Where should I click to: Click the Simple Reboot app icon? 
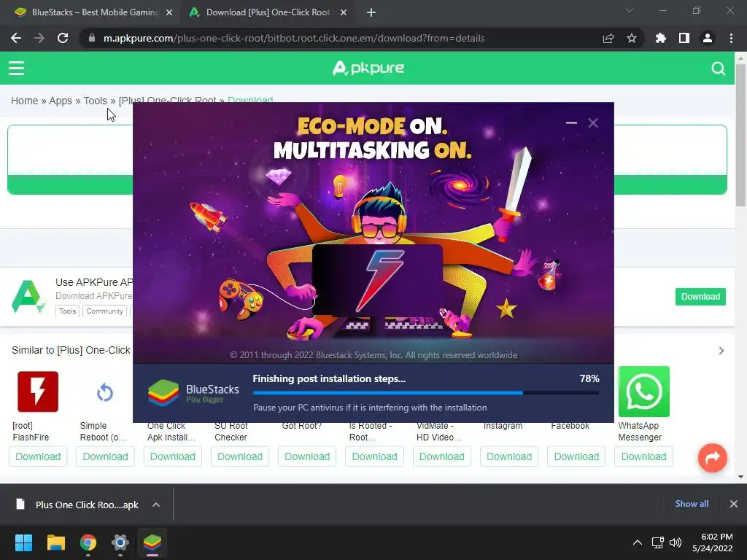pyautogui.click(x=105, y=393)
